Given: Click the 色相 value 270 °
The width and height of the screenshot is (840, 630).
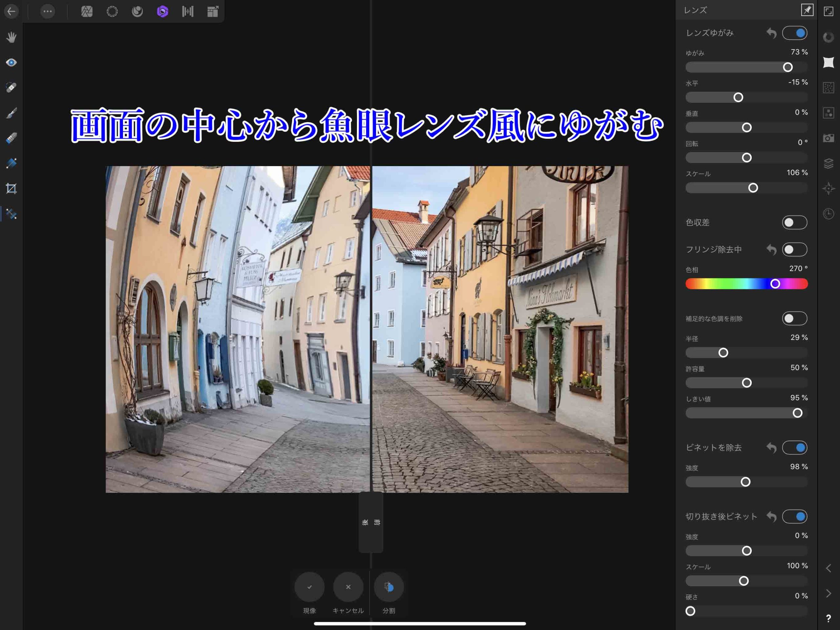Looking at the screenshot, I should point(798,268).
